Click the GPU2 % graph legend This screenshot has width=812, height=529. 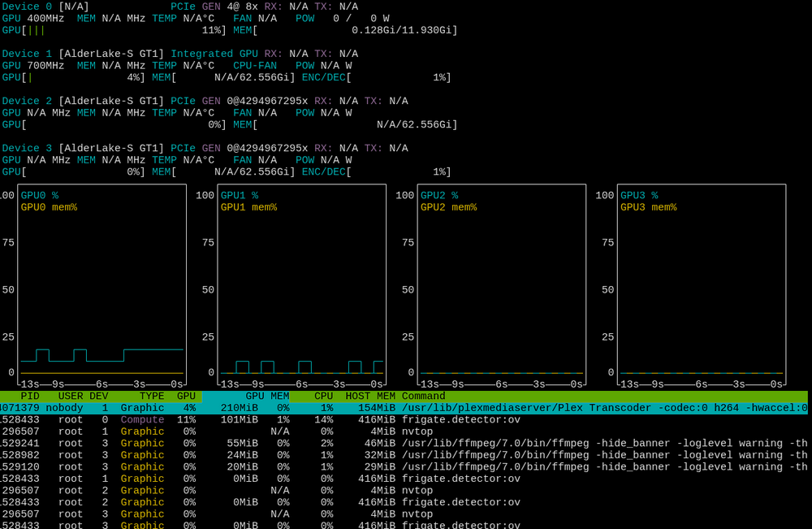(x=439, y=195)
